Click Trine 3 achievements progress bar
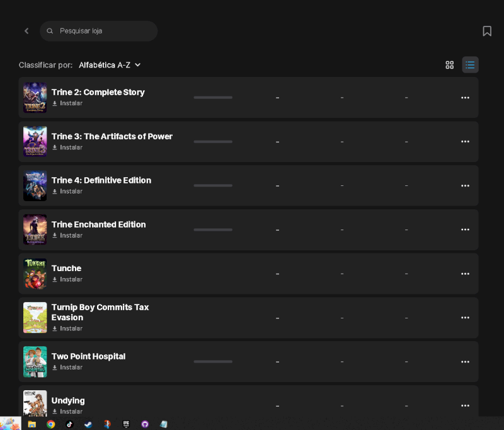Screen dimensions: 504x430 [213, 141]
